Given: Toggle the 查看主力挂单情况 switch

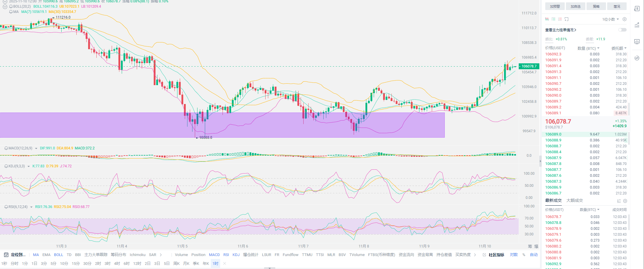Looking at the screenshot, I should 622,30.
